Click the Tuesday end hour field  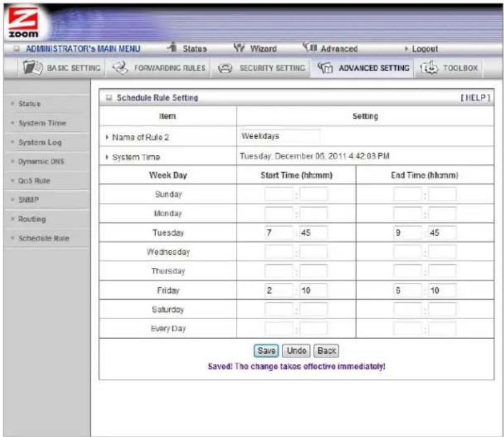point(408,232)
